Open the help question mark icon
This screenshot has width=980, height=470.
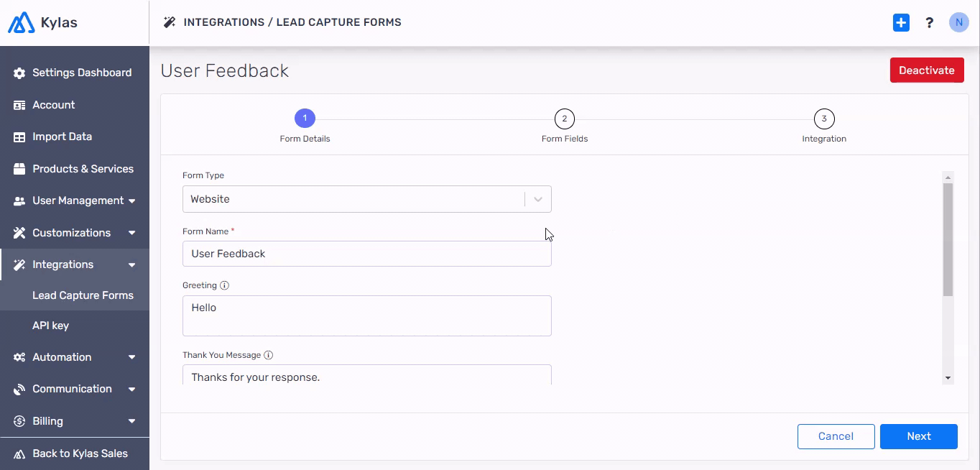pyautogui.click(x=929, y=23)
